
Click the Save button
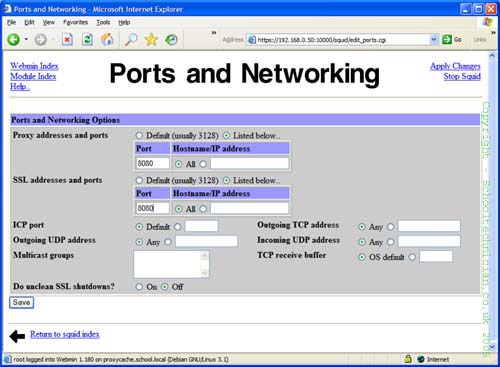tap(21, 302)
